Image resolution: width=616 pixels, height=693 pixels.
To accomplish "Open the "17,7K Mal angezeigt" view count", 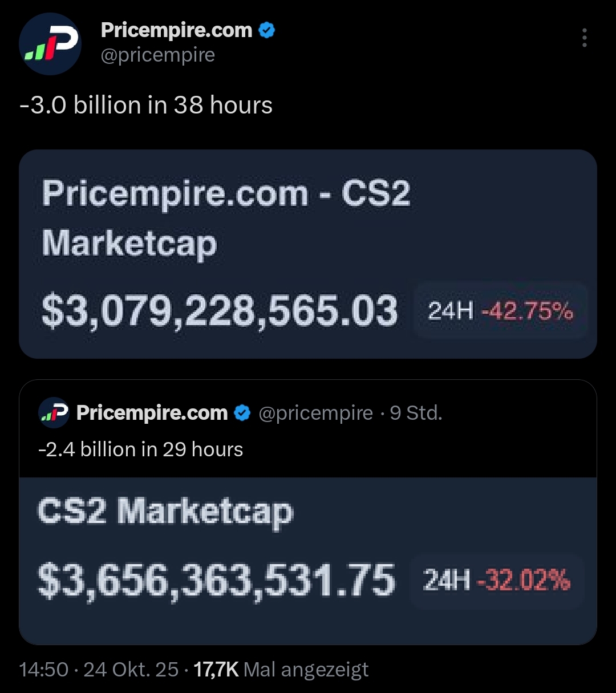I will (281, 669).
